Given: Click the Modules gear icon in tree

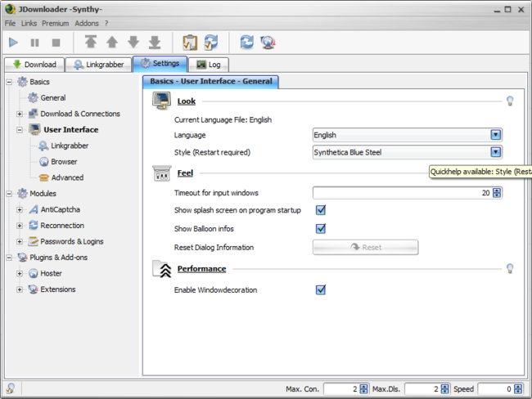Looking at the screenshot, I should [x=22, y=193].
